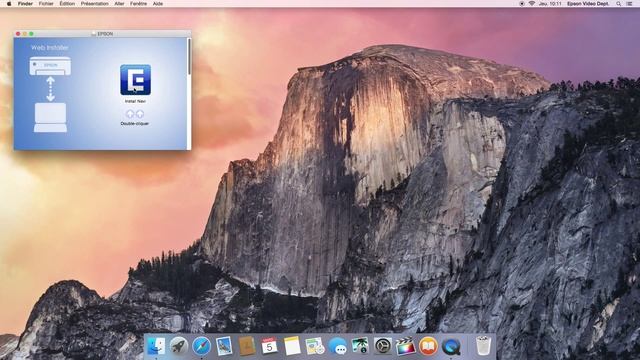Image resolution: width=640 pixels, height=360 pixels.
Task: Open the Aller menu
Action: click(x=119, y=4)
